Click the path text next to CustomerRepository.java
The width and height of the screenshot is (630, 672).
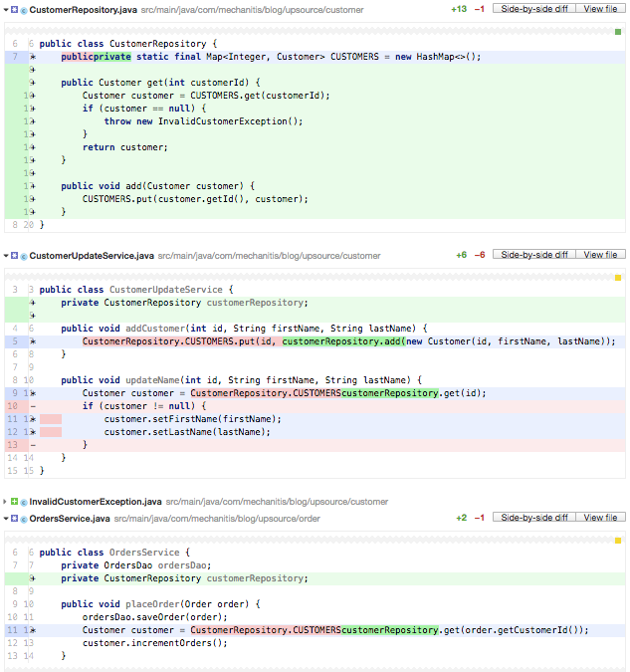click(x=252, y=9)
